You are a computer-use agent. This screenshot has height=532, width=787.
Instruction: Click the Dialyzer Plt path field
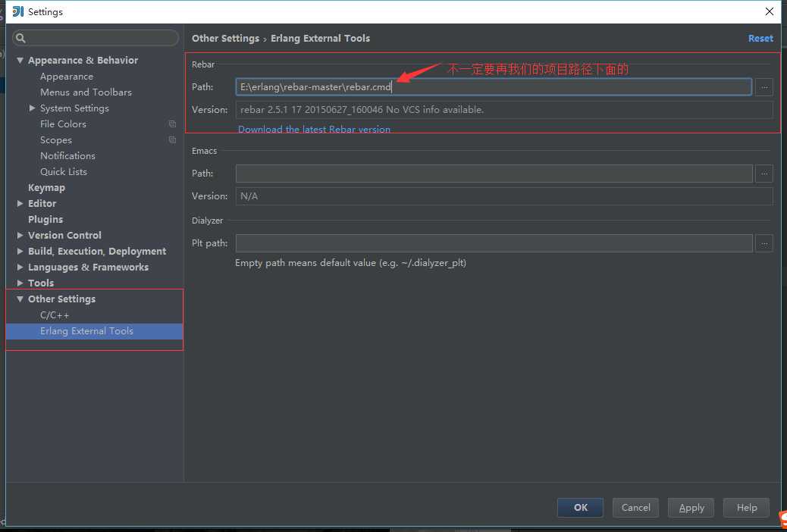tap(494, 243)
